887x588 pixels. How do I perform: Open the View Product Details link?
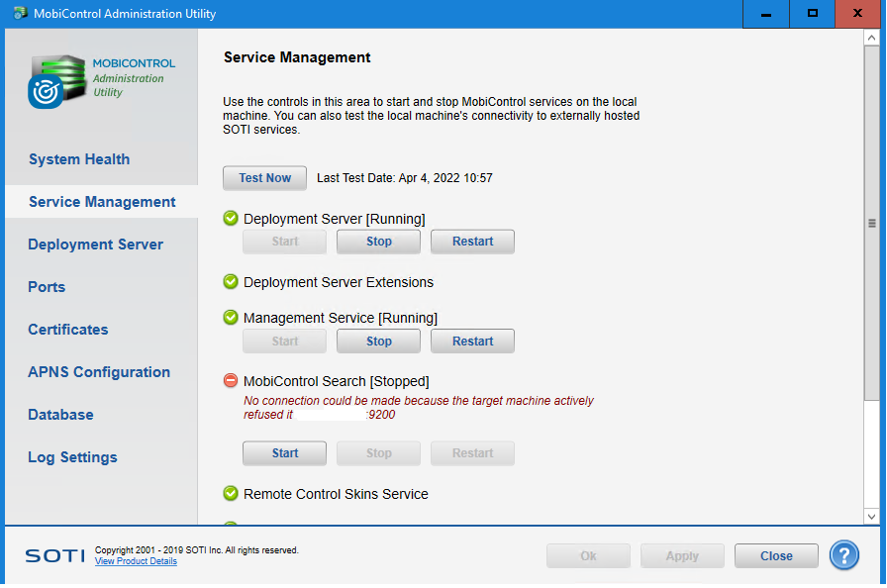(x=136, y=561)
